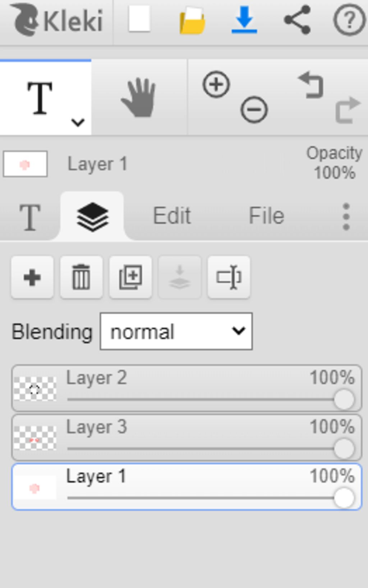This screenshot has height=588, width=368.
Task: Duplicate the current layer
Action: (130, 277)
